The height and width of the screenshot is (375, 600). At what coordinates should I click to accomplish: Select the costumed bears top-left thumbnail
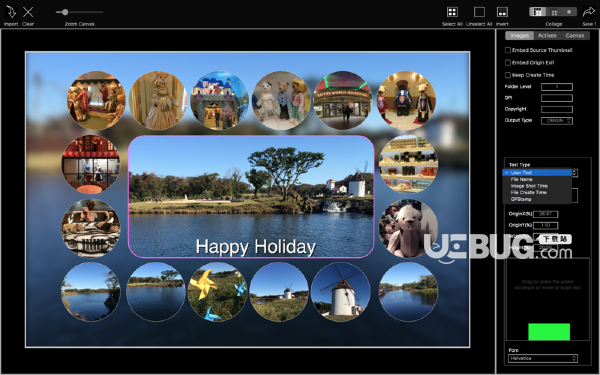(96, 100)
